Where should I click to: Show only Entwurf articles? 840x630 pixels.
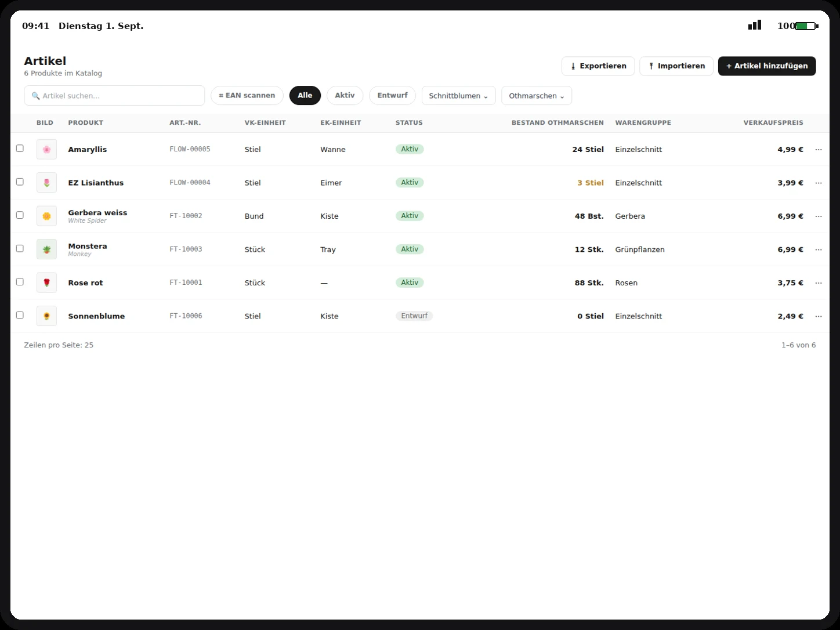coord(392,96)
